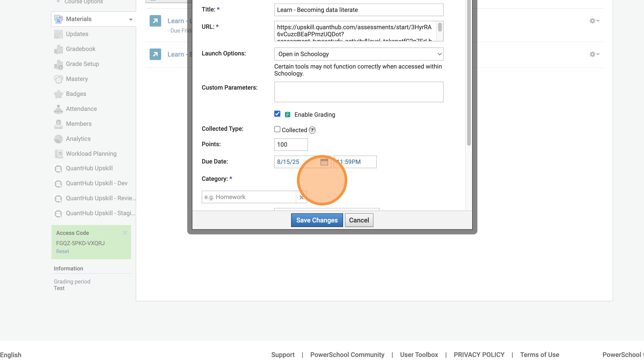Open the gear menu for first material
The height and width of the screenshot is (360, 644).
594,21
